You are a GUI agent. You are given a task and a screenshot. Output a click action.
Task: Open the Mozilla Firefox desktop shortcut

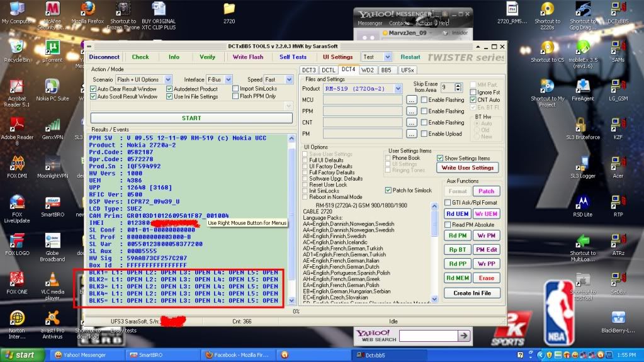pyautogui.click(x=88, y=13)
